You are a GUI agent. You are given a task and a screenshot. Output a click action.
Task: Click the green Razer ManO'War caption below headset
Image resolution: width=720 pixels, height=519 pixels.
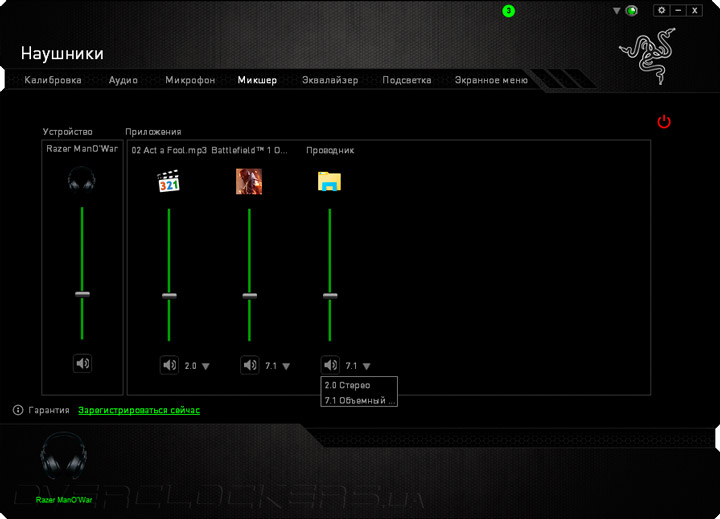coord(64,500)
